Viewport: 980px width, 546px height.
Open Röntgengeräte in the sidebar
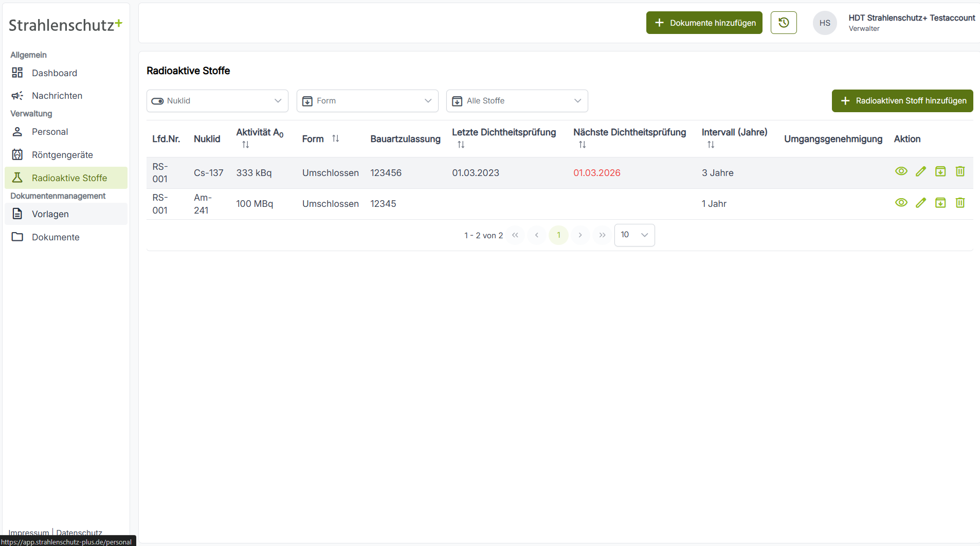point(66,155)
